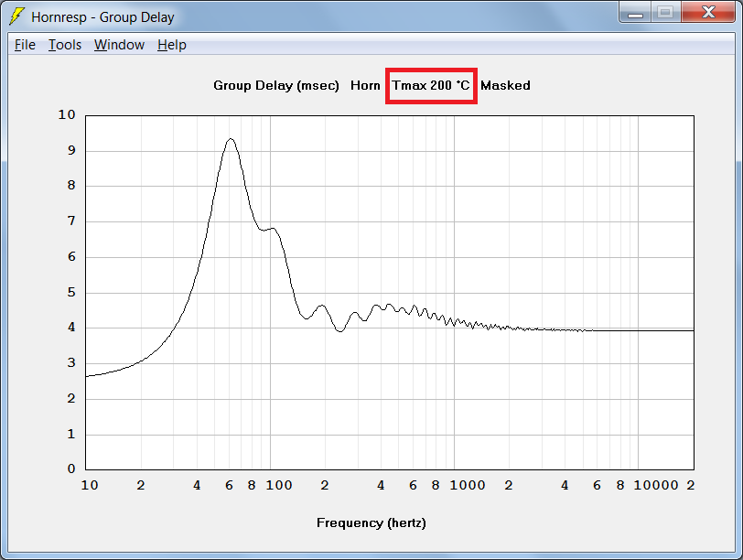Screen dimensions: 743x560
Task: Open the Window menu
Action: (119, 45)
